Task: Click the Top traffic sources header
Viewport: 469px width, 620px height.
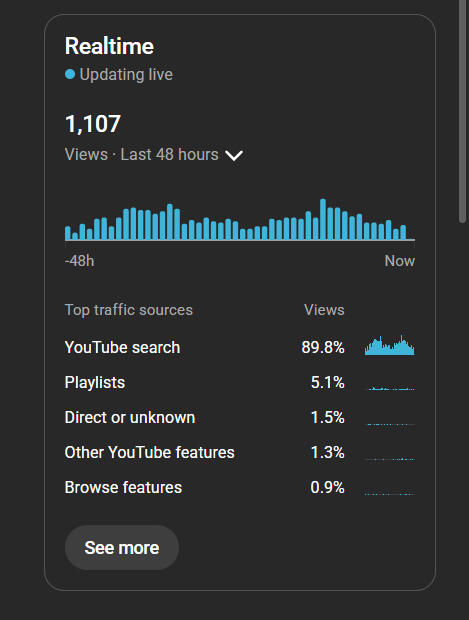Action: click(129, 310)
